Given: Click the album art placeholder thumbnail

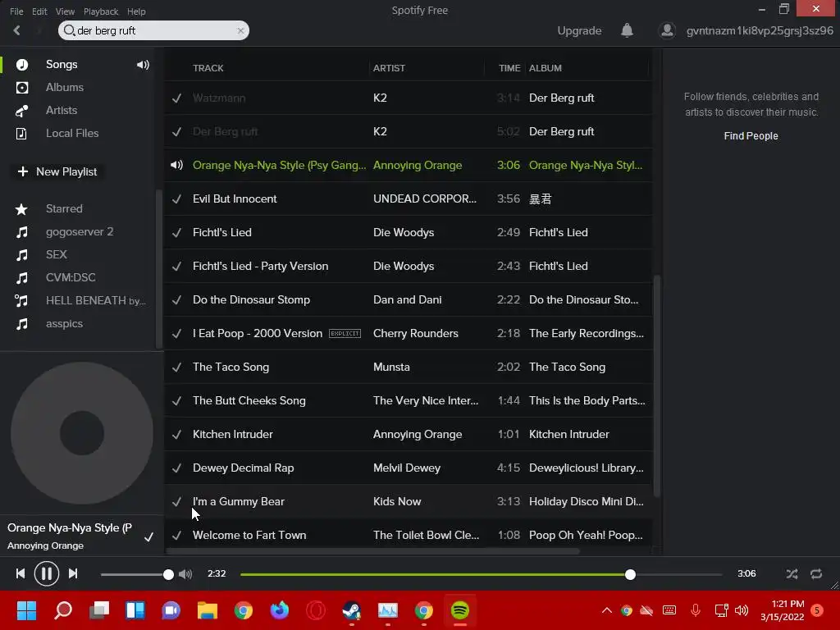Looking at the screenshot, I should point(81,433).
